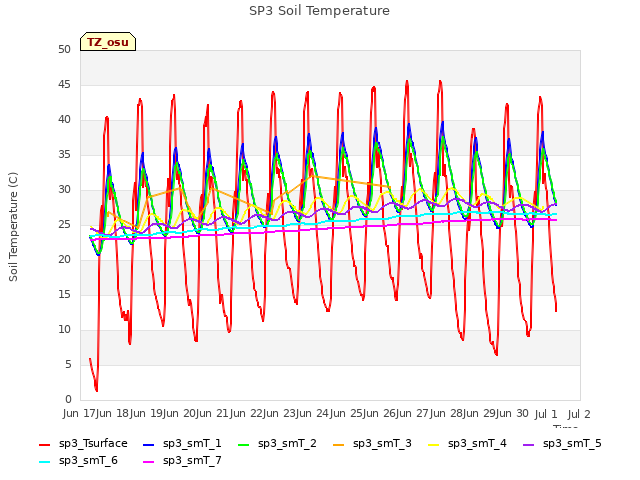The height and width of the screenshot is (480, 640).
Task: Click the Jun 27 x-axis tick label
Action: click(x=415, y=413)
